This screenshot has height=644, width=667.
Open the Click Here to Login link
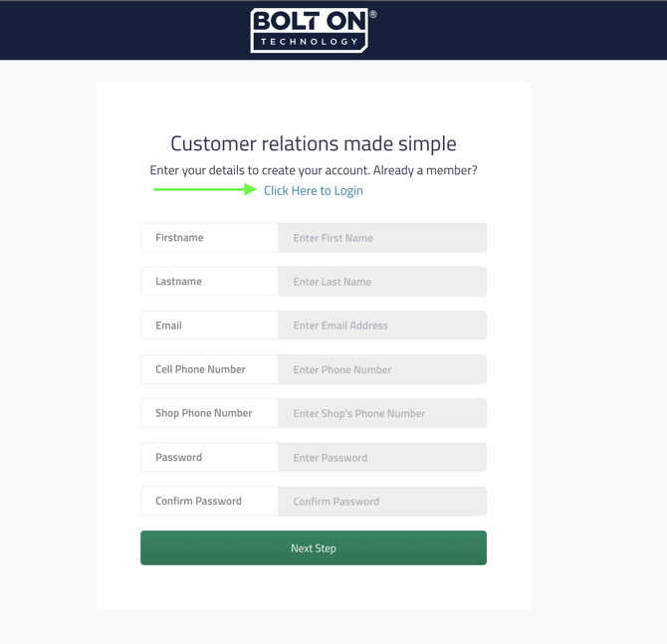click(x=313, y=190)
